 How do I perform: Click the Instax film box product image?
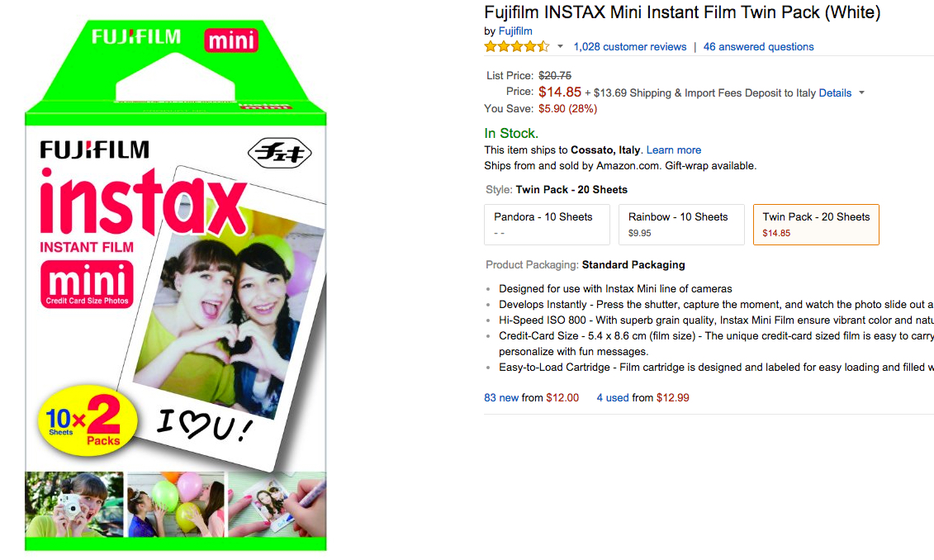(175, 289)
